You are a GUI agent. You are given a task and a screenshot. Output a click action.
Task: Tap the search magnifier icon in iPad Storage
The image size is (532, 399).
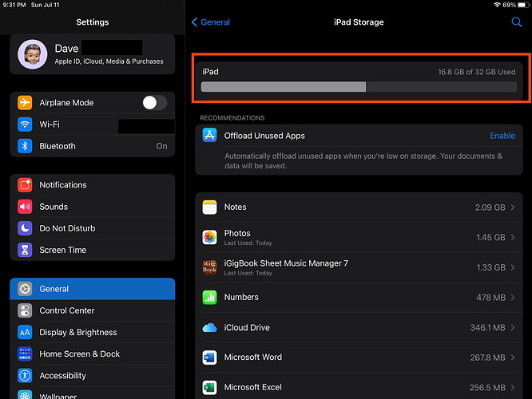[x=516, y=22]
